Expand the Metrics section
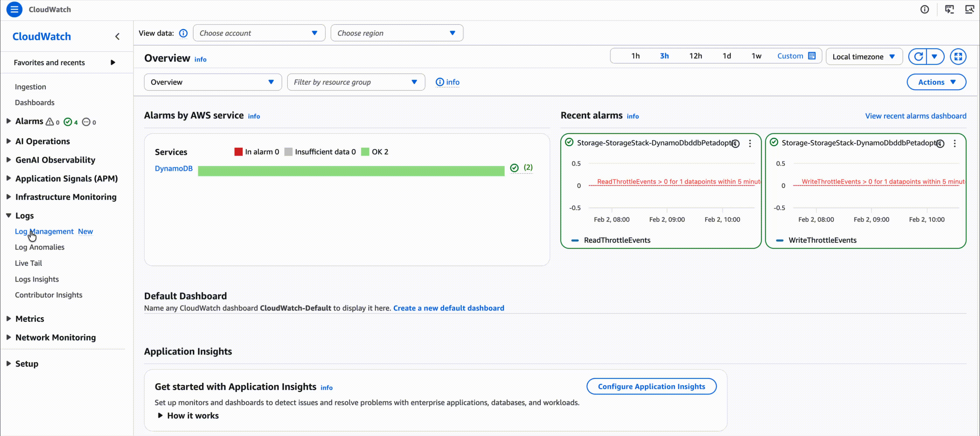This screenshot has width=980, height=436. [x=8, y=318]
